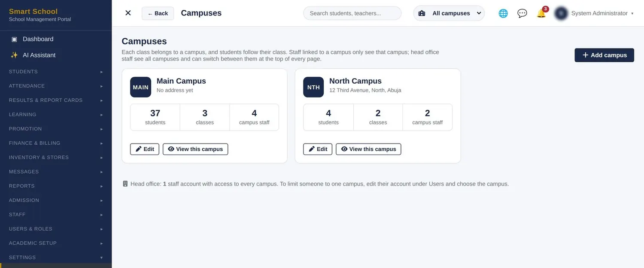This screenshot has width=644, height=268.
Task: Click the '12 Third Avenue, North, Abuja' address
Action: (365, 90)
